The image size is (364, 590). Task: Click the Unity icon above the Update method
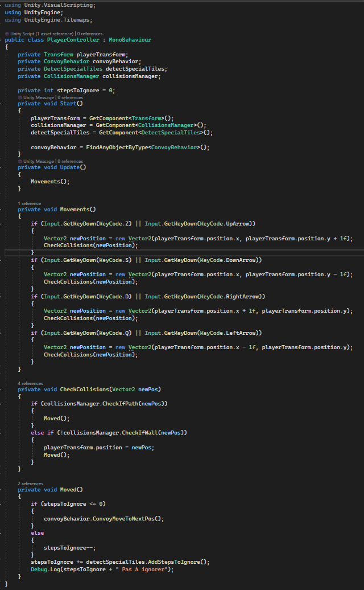pyautogui.click(x=20, y=161)
